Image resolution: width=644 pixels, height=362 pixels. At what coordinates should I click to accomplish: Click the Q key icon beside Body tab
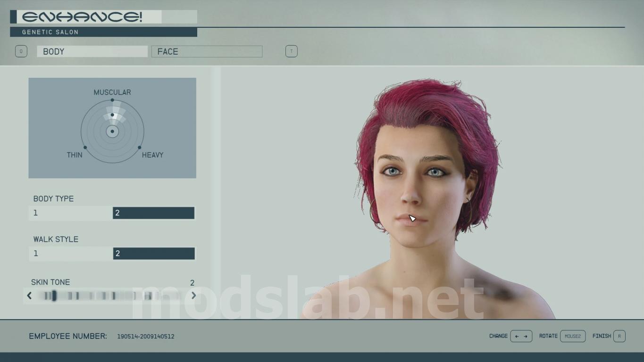[x=21, y=51]
